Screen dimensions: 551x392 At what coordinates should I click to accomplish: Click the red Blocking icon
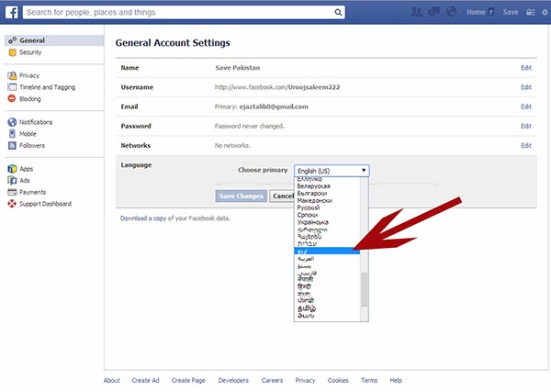pyautogui.click(x=12, y=99)
